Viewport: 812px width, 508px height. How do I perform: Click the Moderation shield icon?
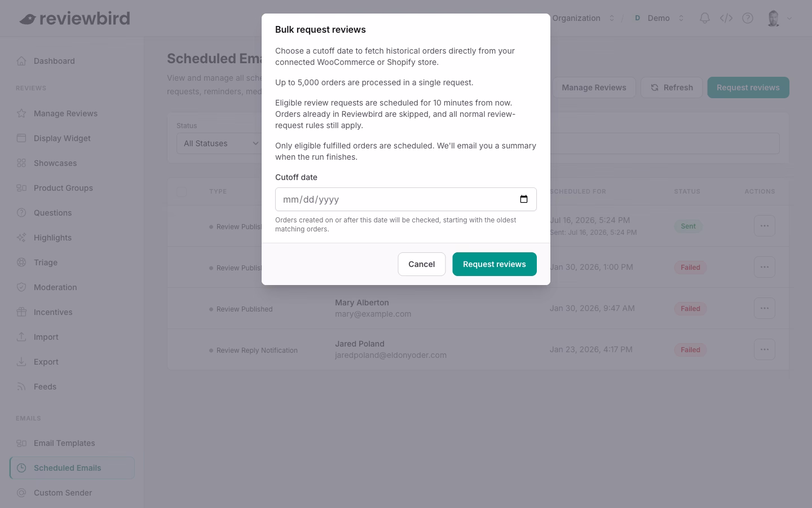click(x=21, y=287)
